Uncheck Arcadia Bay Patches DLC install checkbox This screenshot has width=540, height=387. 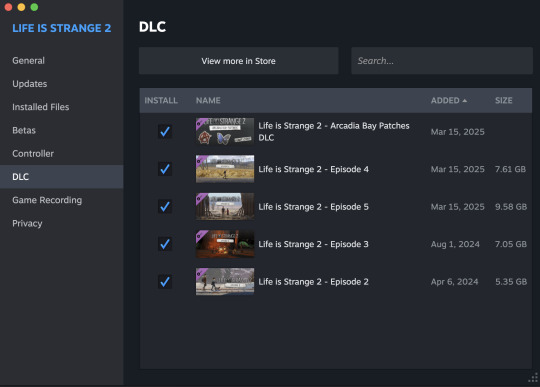click(165, 132)
